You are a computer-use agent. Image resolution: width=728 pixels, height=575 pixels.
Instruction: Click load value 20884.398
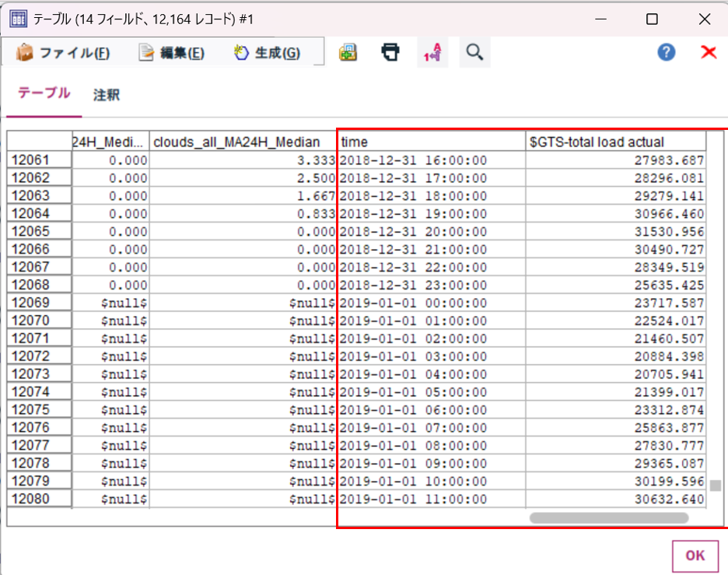616,356
